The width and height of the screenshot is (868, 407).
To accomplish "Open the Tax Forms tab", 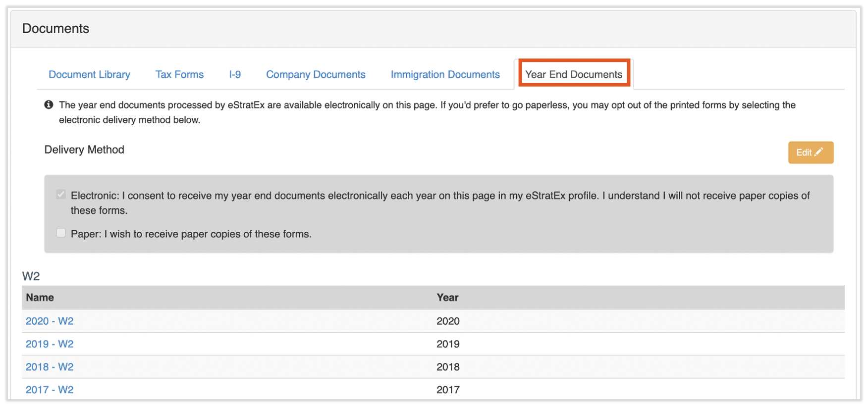I will point(179,74).
